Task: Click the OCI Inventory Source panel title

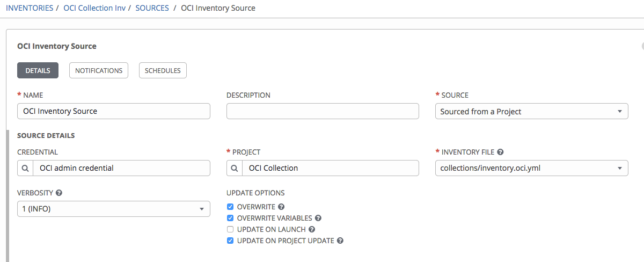Action: coord(57,46)
